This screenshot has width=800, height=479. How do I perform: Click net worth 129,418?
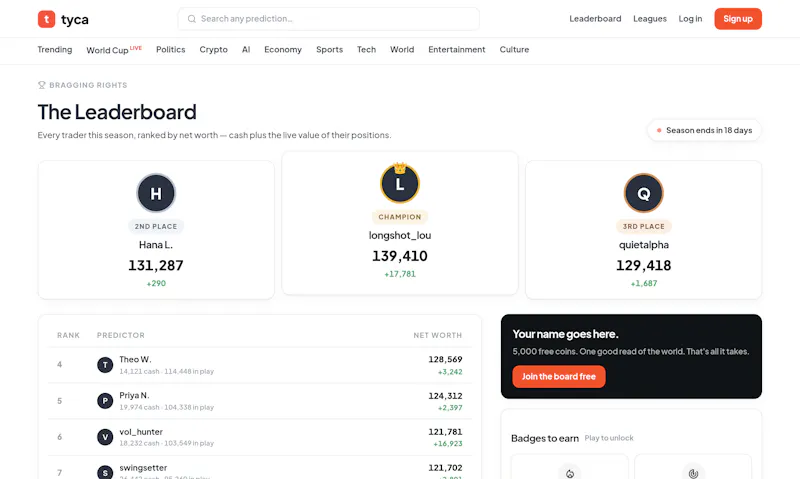point(644,265)
